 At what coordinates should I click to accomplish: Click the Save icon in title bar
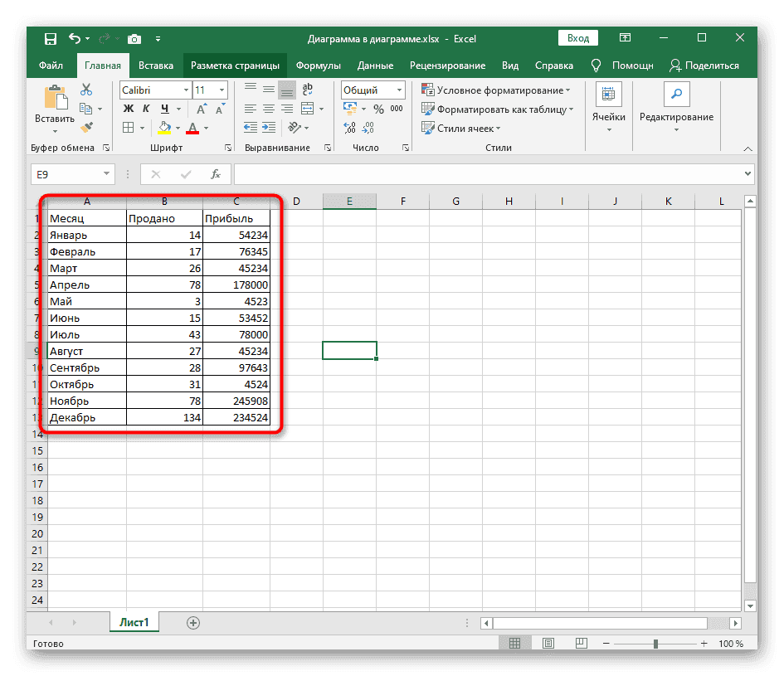(50, 38)
